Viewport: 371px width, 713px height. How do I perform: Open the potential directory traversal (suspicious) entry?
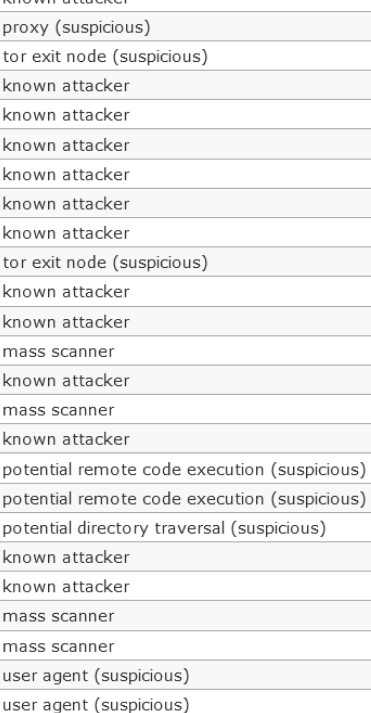coord(186,527)
